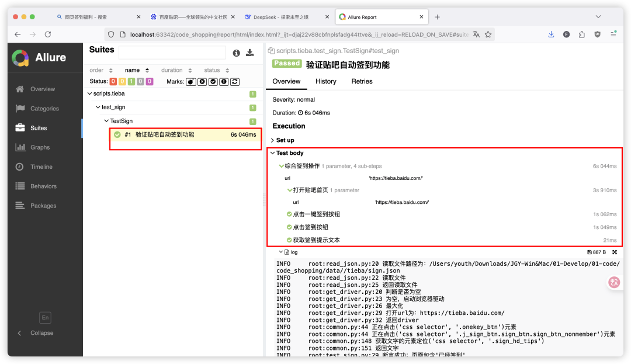631x364 pixels.
Task: Click the round F profile icon
Action: (x=566, y=34)
